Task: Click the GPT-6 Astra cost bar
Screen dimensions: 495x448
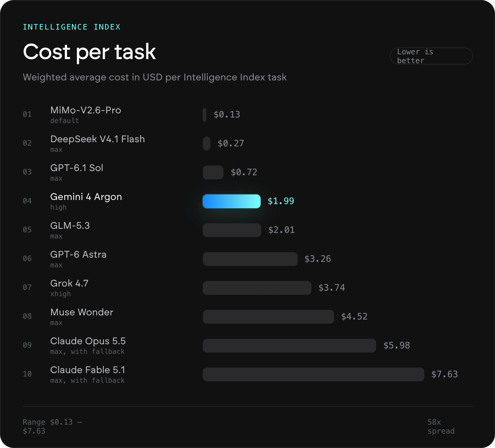Action: [x=250, y=259]
